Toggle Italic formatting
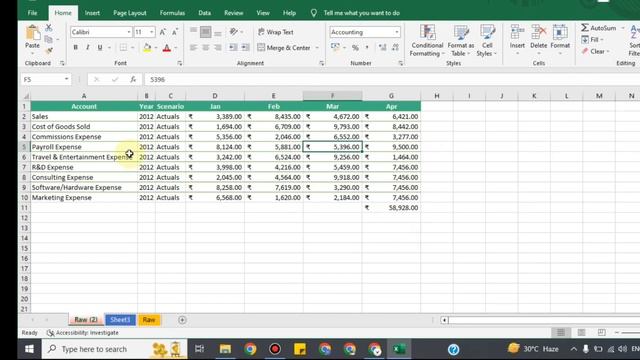The image size is (640, 360). (x=87, y=48)
